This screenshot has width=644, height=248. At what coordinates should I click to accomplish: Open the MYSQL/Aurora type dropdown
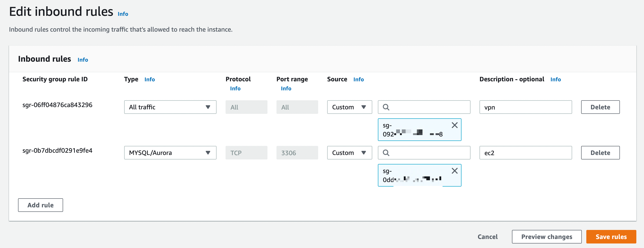tap(170, 153)
